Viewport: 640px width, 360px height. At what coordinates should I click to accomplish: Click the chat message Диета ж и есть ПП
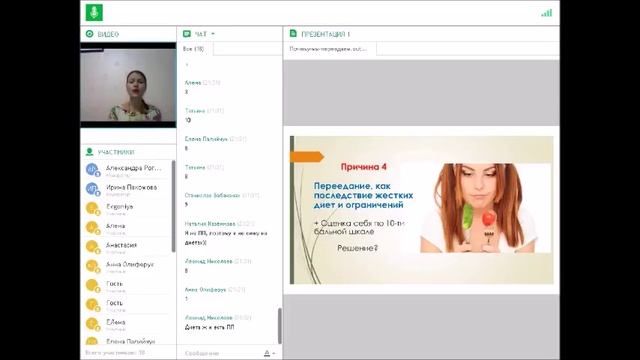click(209, 327)
